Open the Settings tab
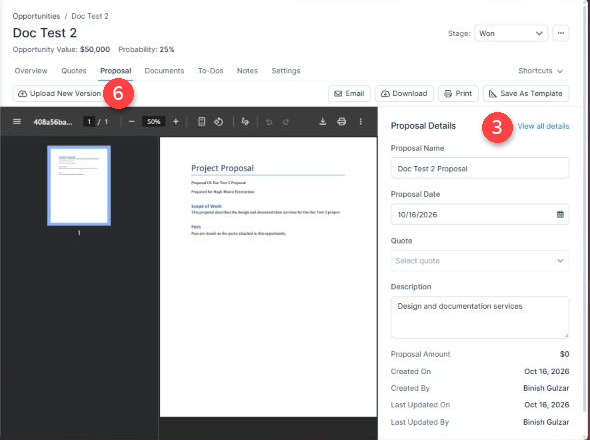The image size is (590, 440). 286,71
